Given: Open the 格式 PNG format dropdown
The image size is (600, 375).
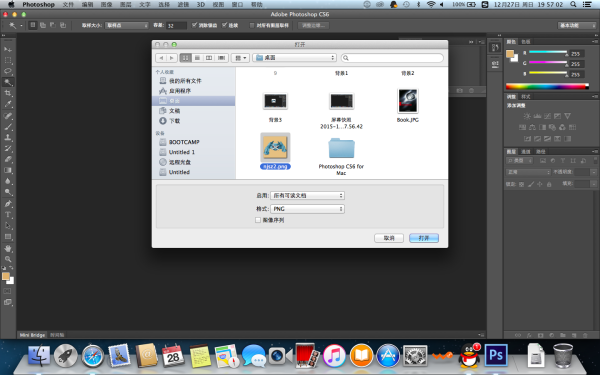Looking at the screenshot, I should point(307,209).
